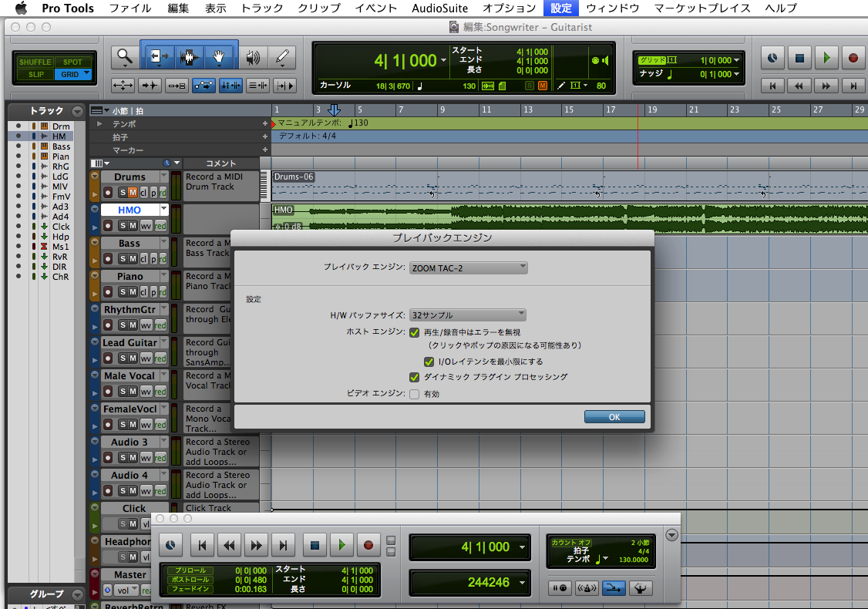Unmute the Drums track
The image size is (868, 609).
[x=133, y=193]
